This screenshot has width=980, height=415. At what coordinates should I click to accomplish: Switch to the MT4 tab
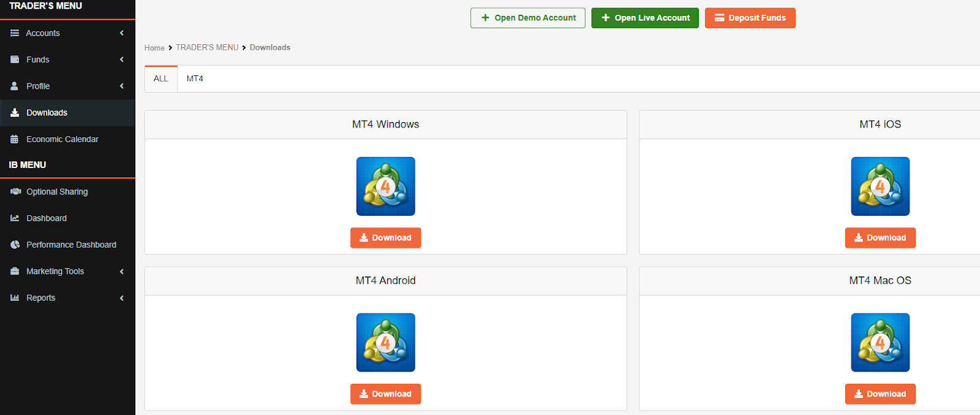[x=195, y=78]
